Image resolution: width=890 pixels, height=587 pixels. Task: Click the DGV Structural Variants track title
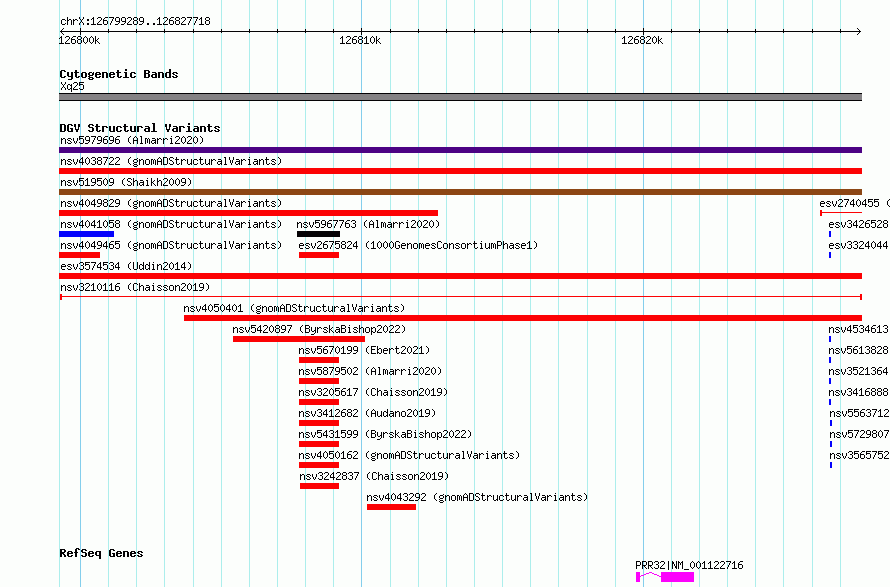coord(140,128)
